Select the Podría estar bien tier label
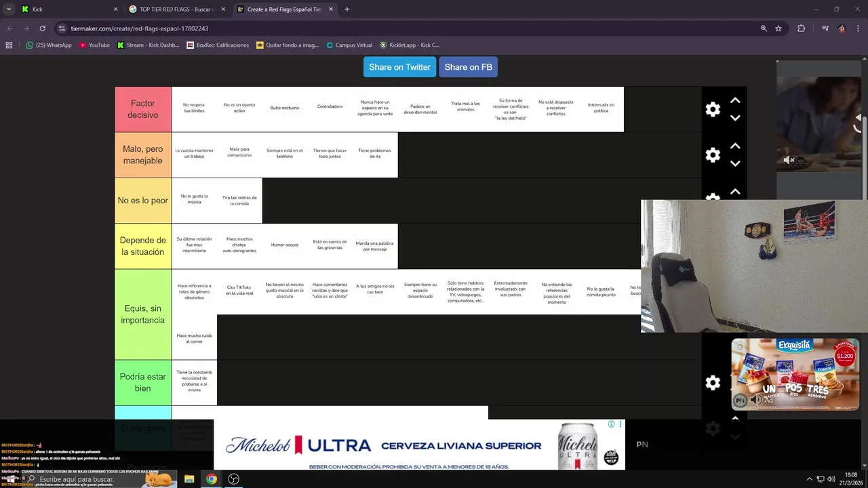 click(x=143, y=383)
